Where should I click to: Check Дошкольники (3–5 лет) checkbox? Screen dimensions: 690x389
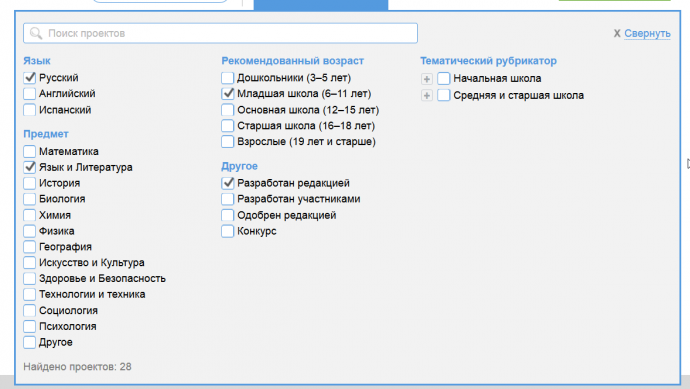point(228,78)
